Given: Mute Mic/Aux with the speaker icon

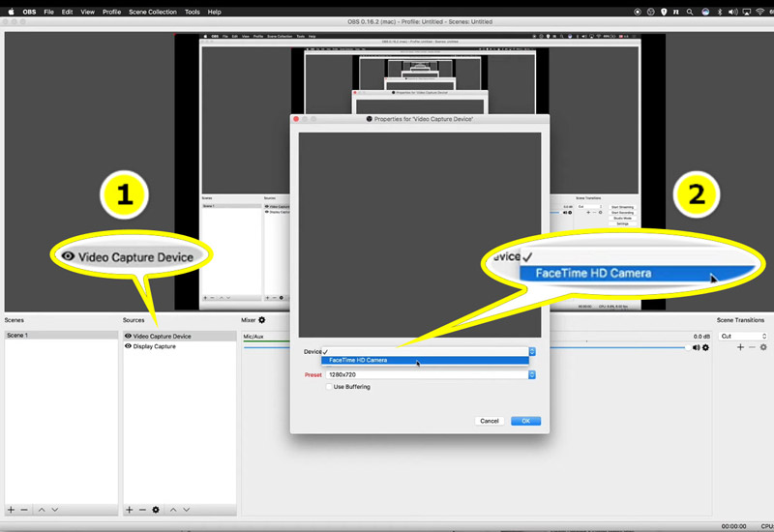Looking at the screenshot, I should click(x=696, y=346).
